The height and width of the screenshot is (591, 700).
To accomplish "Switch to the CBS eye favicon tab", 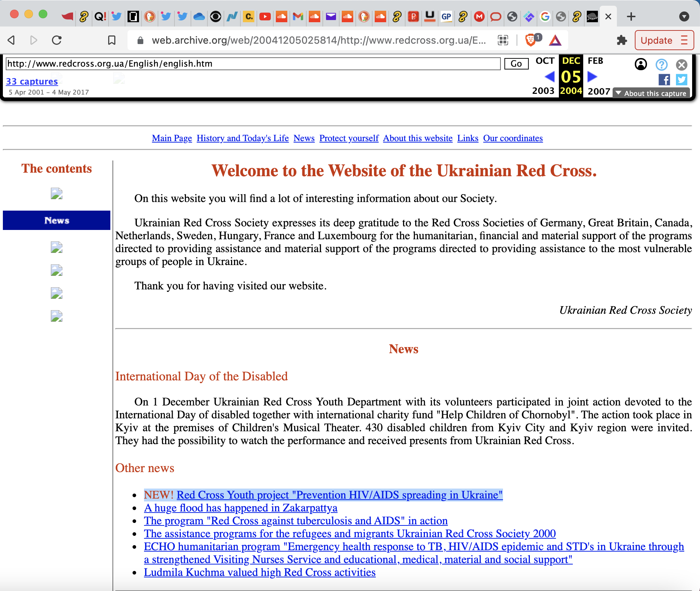I will pyautogui.click(x=216, y=16).
